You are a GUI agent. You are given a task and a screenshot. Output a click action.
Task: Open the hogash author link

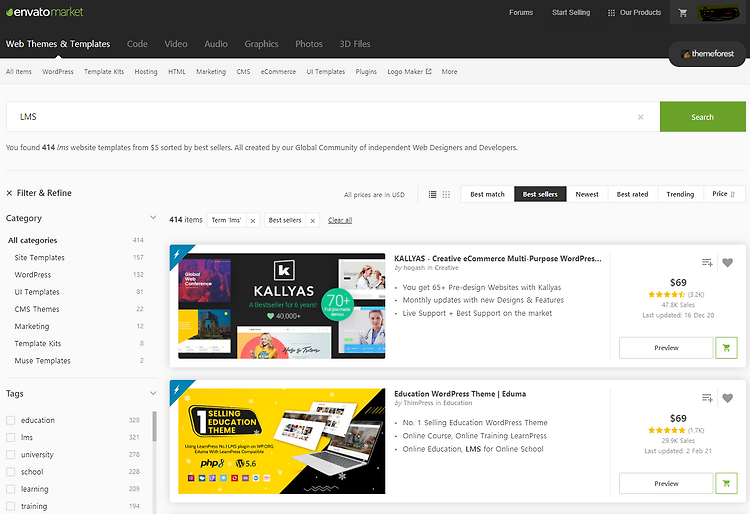coord(414,268)
